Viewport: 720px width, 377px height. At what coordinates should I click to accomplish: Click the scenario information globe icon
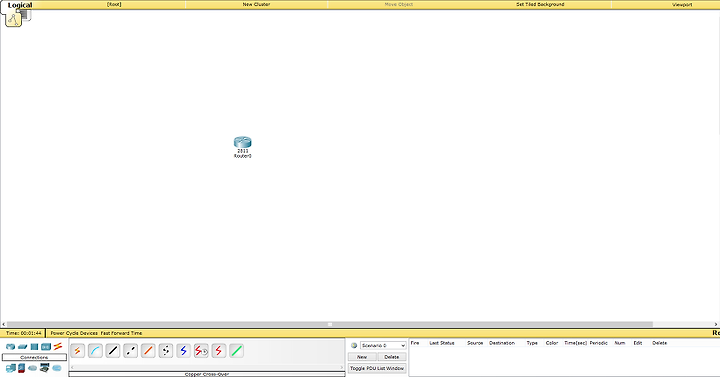(x=354, y=345)
